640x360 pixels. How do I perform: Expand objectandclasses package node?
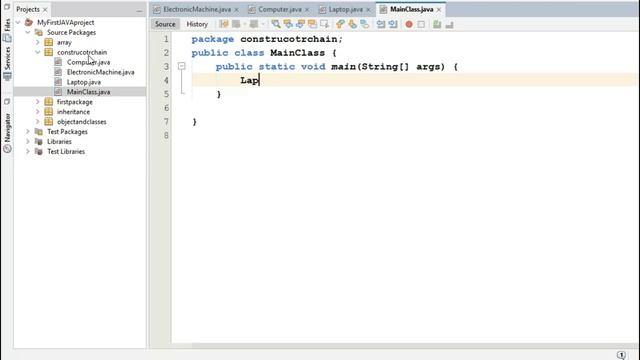38,122
